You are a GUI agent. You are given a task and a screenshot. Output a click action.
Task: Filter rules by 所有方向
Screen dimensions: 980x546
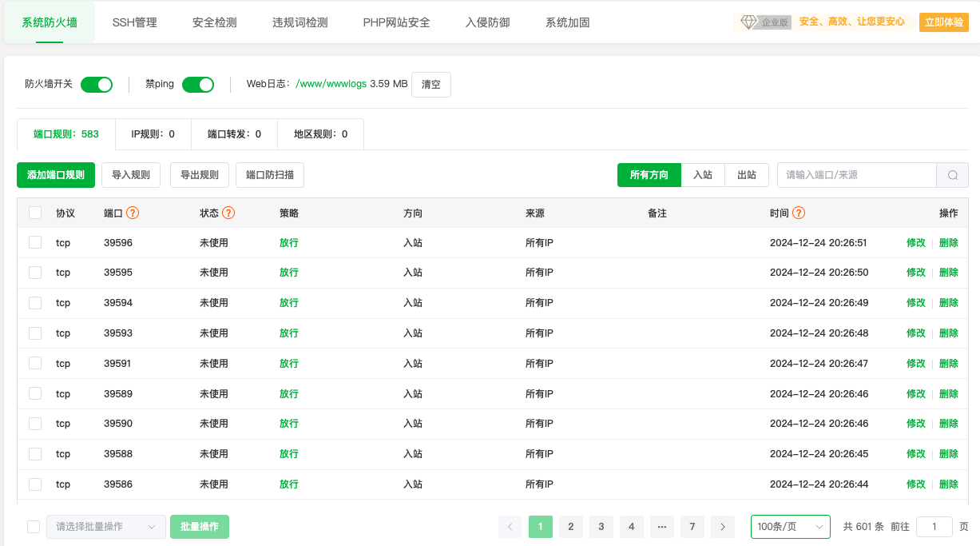(x=649, y=175)
